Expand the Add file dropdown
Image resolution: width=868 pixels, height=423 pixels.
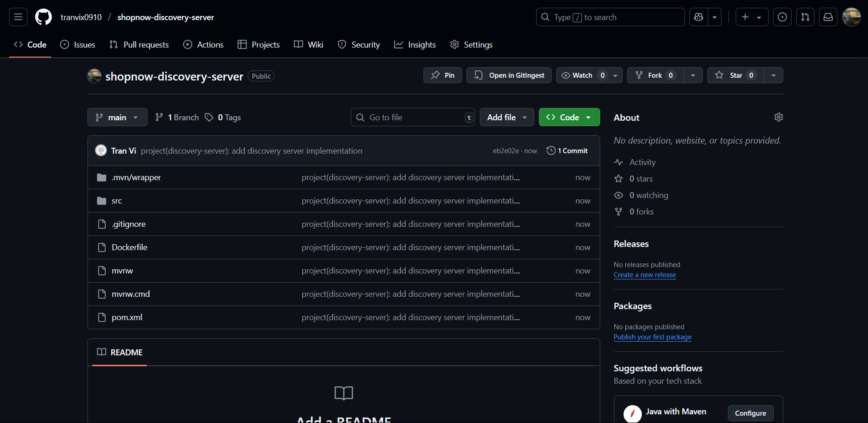506,117
